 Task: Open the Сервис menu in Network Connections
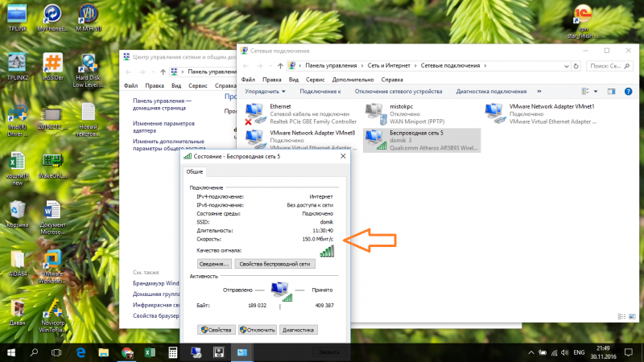[316, 80]
